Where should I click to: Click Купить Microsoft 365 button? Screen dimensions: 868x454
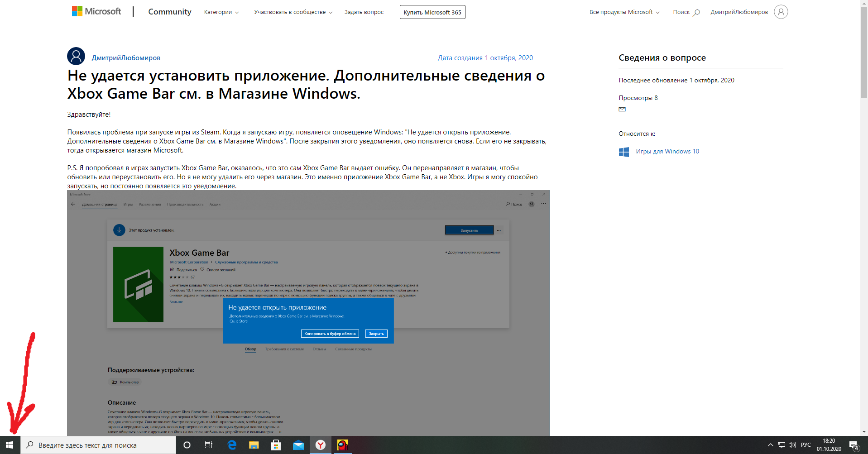point(432,12)
